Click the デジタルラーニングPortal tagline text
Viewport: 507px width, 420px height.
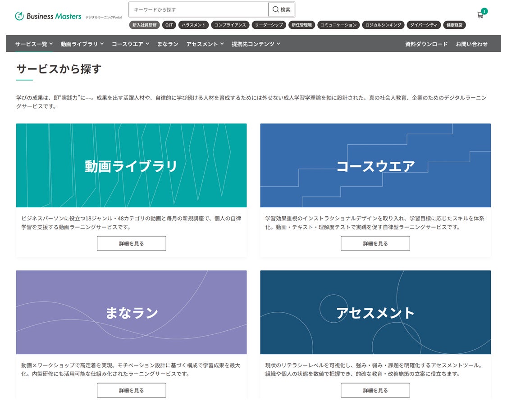tap(104, 18)
